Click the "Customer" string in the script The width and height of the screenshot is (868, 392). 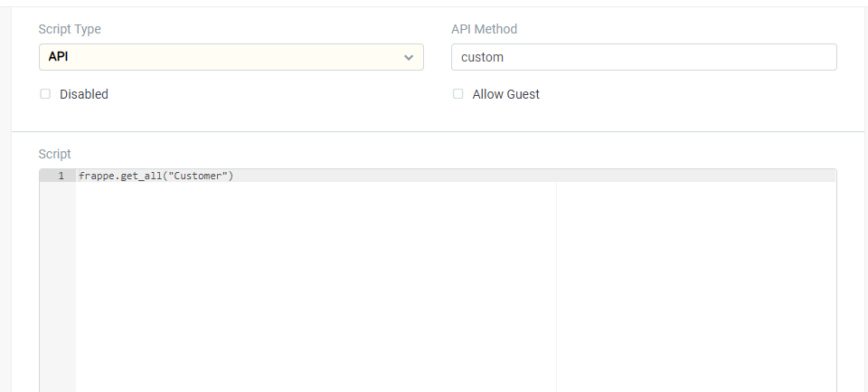pos(198,176)
